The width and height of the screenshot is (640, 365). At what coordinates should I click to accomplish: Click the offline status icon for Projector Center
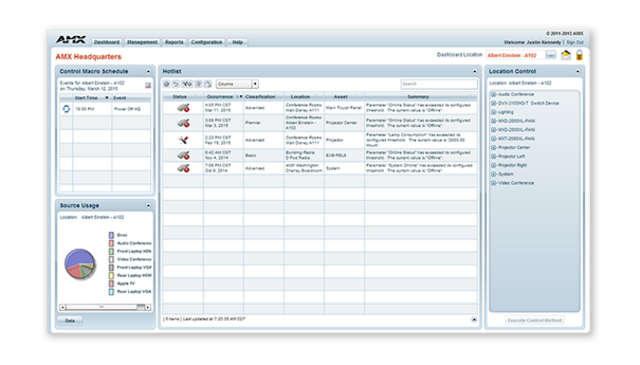tap(183, 123)
